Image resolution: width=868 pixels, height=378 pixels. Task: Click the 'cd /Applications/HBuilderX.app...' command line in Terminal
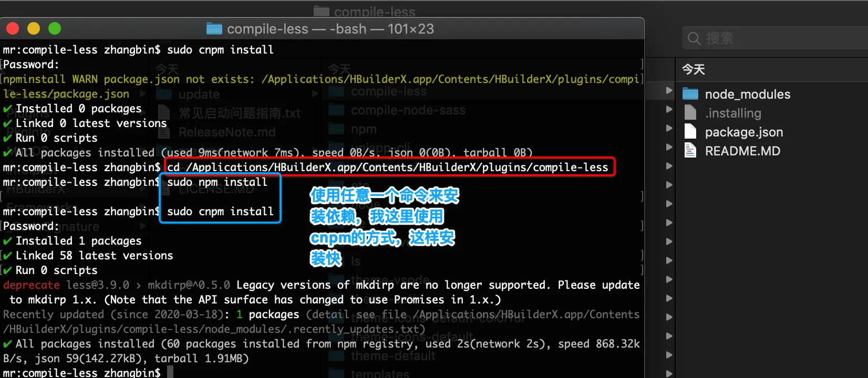388,167
